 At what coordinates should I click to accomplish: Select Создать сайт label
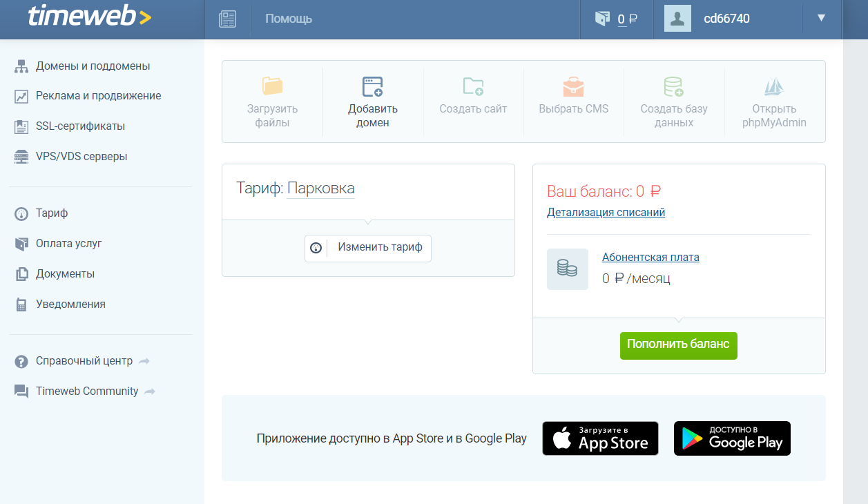473,109
